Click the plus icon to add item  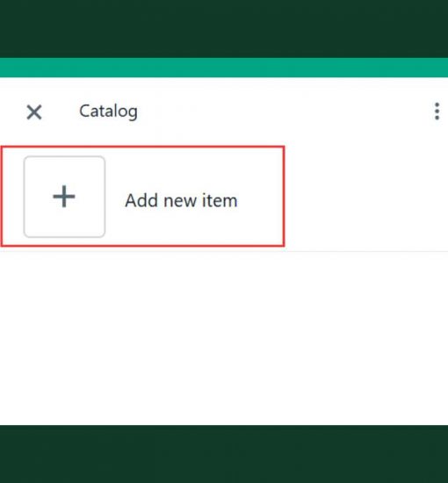tap(64, 197)
